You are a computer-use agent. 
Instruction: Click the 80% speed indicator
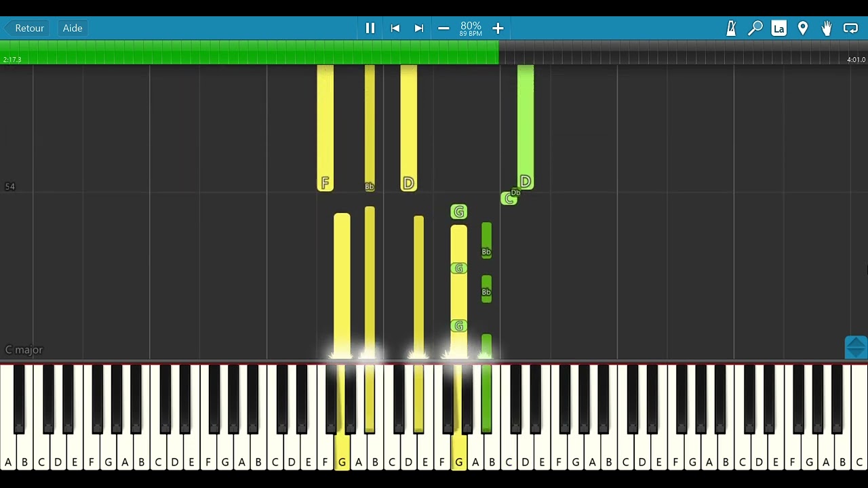point(471,26)
